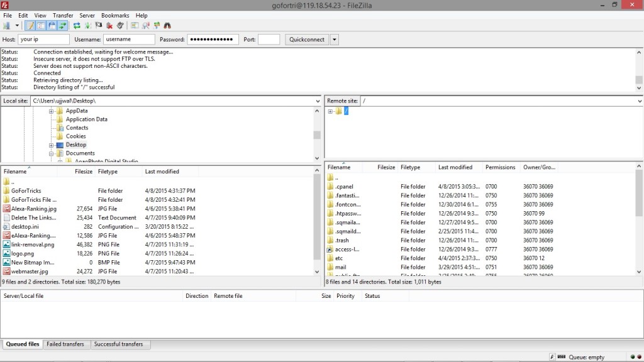Sort local files by Filesize column
644x362 pixels.
click(x=77, y=172)
